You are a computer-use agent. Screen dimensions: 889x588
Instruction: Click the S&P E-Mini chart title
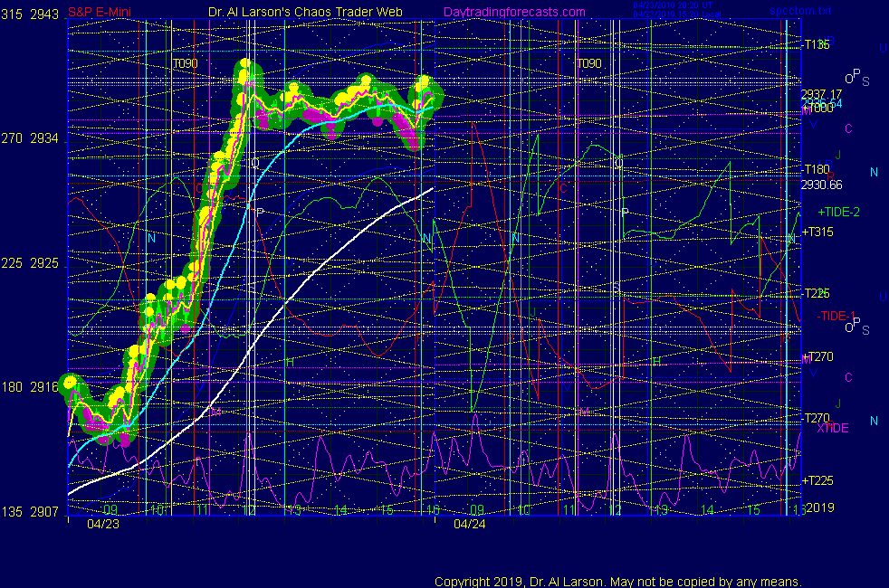coord(100,12)
